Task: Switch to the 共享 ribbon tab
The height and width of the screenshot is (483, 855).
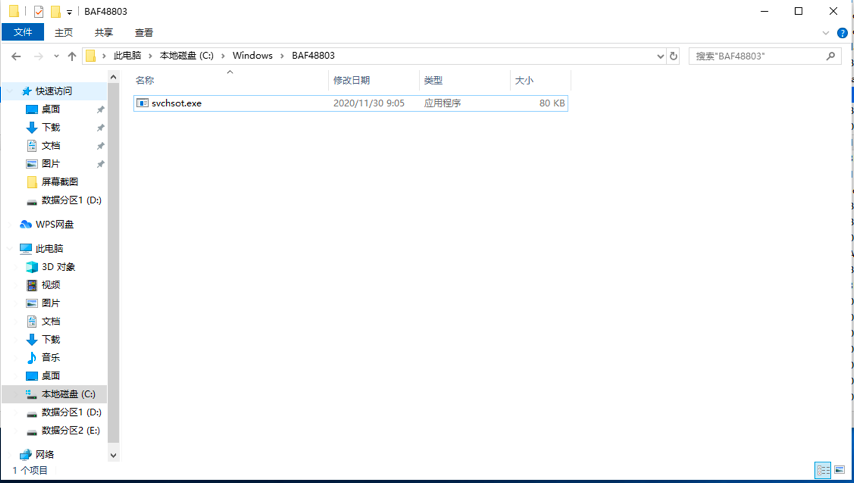Action: click(104, 33)
